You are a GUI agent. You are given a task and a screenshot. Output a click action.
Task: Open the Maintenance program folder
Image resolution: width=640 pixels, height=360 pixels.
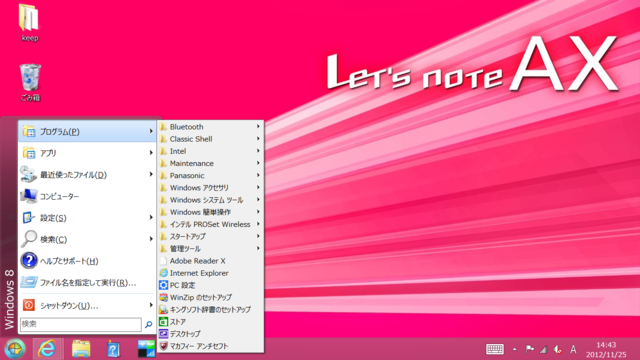[x=210, y=163]
